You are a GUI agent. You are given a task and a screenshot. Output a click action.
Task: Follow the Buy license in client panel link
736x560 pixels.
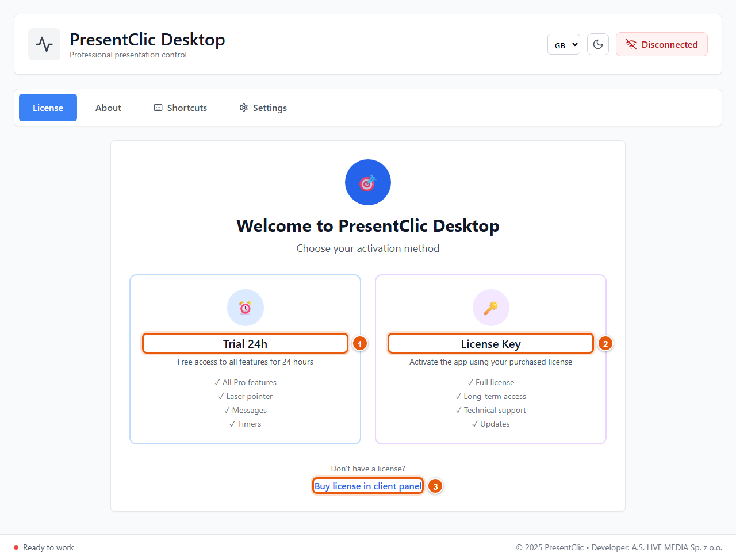coord(368,486)
